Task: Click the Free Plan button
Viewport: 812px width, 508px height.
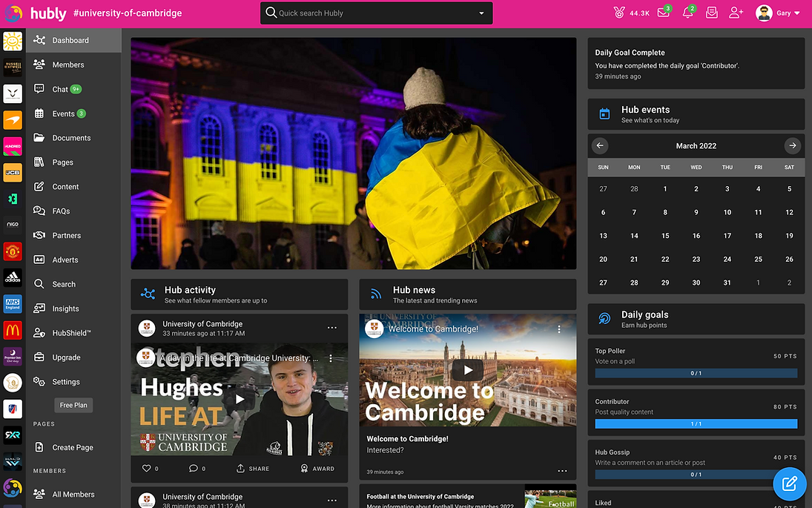Action: [73, 405]
